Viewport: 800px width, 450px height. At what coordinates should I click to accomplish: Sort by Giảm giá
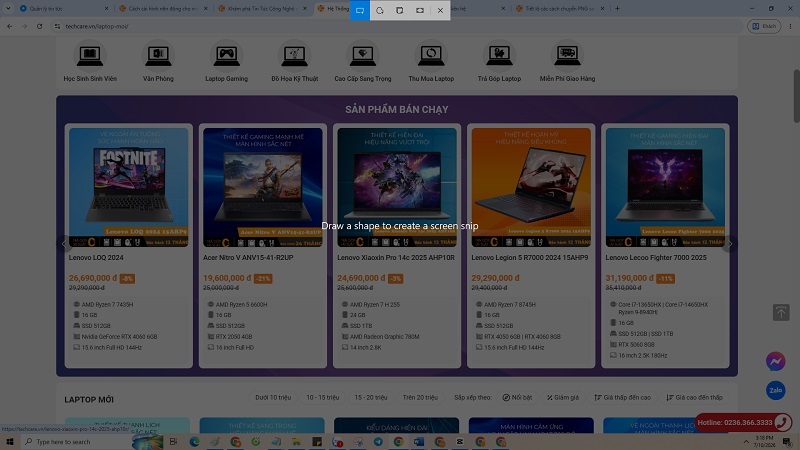(x=563, y=397)
